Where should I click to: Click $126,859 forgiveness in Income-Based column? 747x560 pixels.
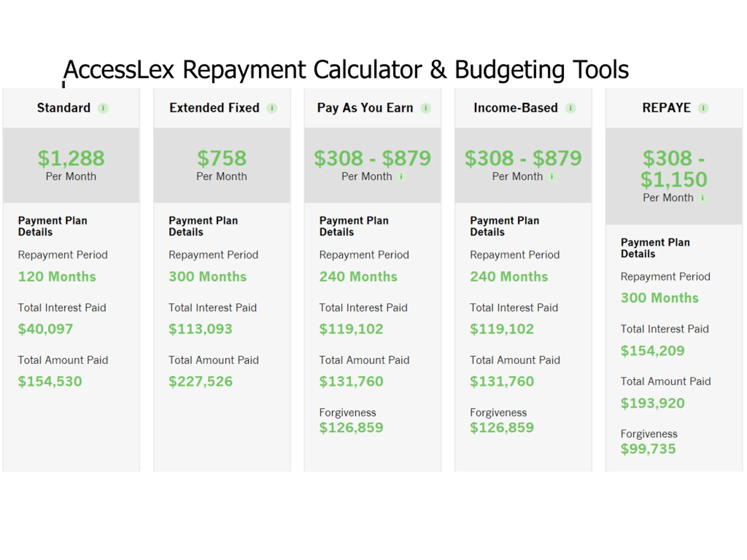point(502,428)
